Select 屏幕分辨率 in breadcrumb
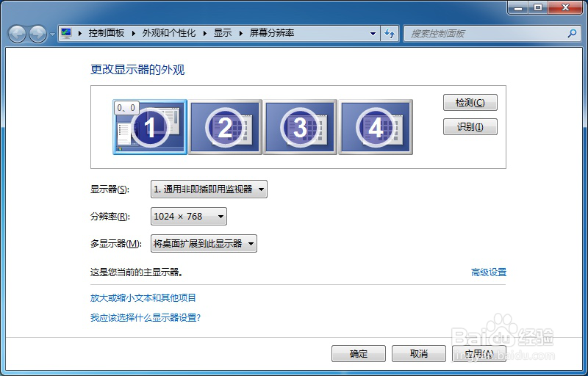The height and width of the screenshot is (376, 588). pyautogui.click(x=272, y=33)
